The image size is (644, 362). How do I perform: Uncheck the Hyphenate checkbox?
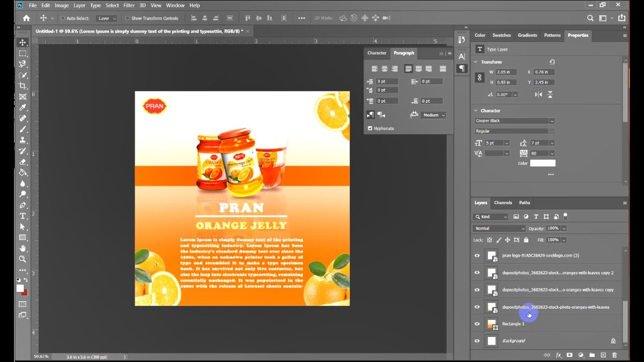click(370, 128)
